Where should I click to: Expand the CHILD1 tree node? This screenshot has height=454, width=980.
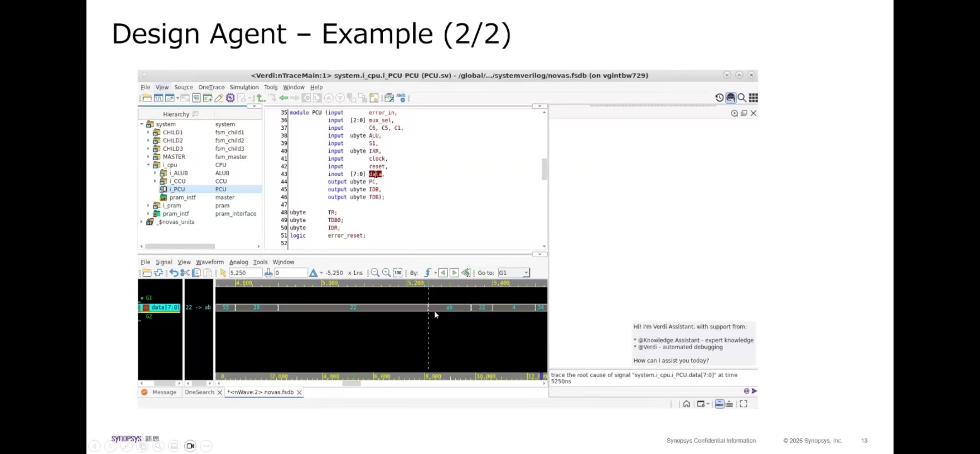(x=148, y=133)
